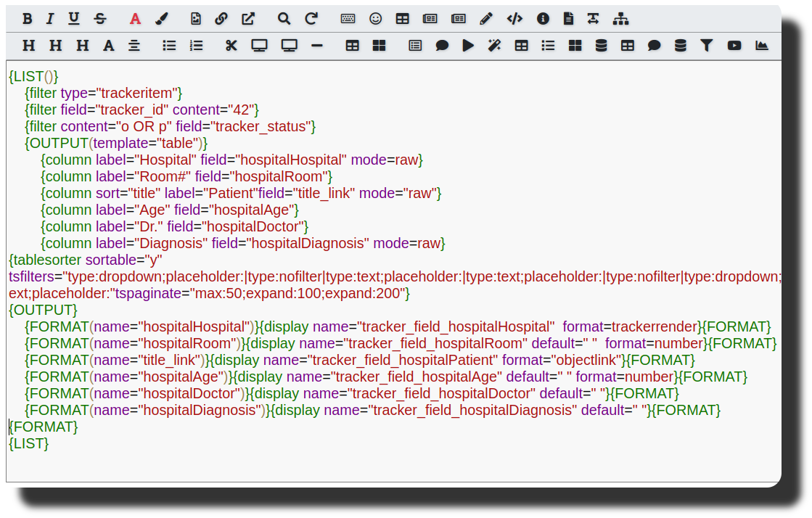This screenshot has width=812, height=518.
Task: Insert a numbered list
Action: (x=196, y=46)
